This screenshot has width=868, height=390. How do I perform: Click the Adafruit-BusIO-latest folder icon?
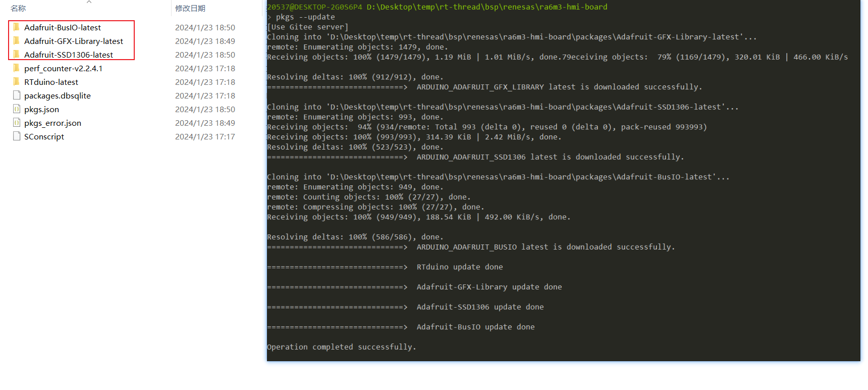coord(16,27)
